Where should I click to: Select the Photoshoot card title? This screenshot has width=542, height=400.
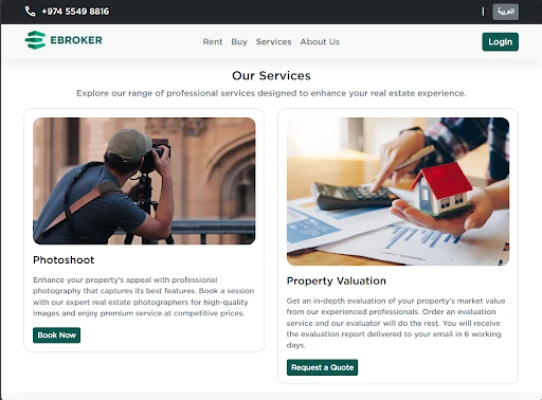tap(64, 260)
